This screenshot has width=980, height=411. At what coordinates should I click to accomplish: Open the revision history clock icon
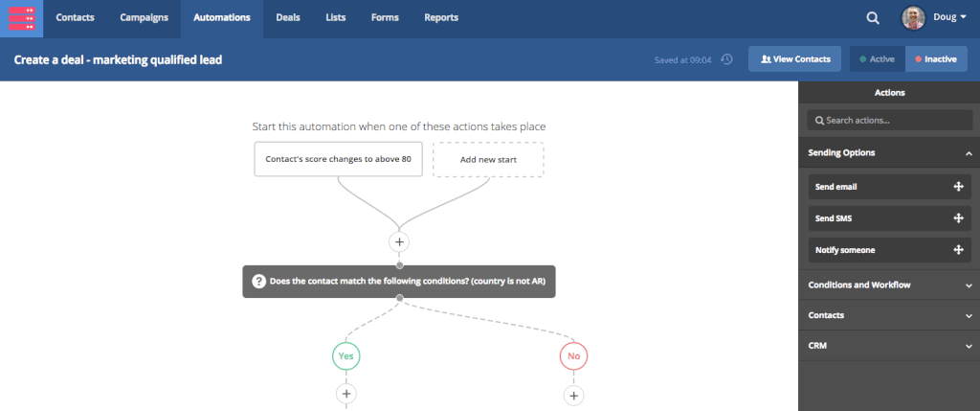point(726,59)
